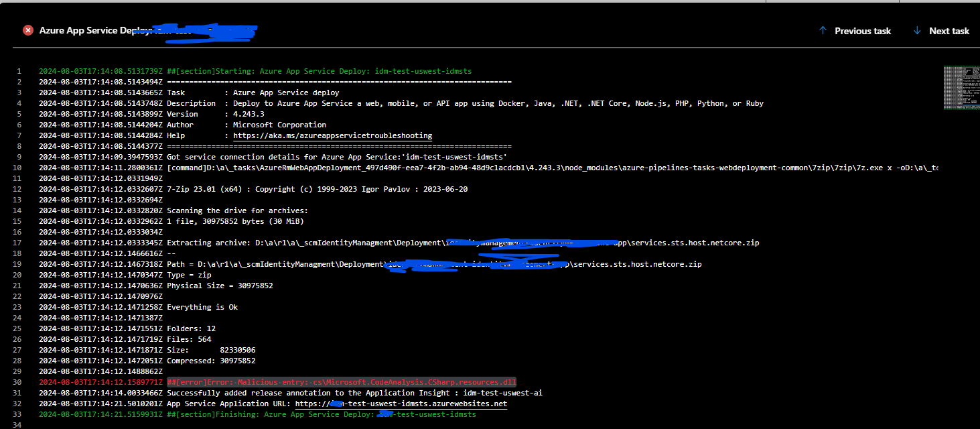The height and width of the screenshot is (429, 980).
Task: Click the up arrow beside Previous task
Action: click(823, 30)
